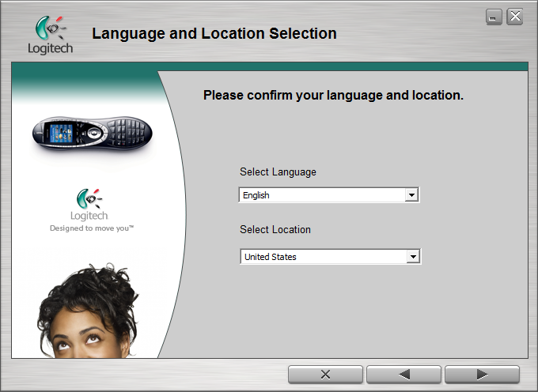This screenshot has width=538, height=392.
Task: Click the 'Select Location' label
Action: coord(275,229)
